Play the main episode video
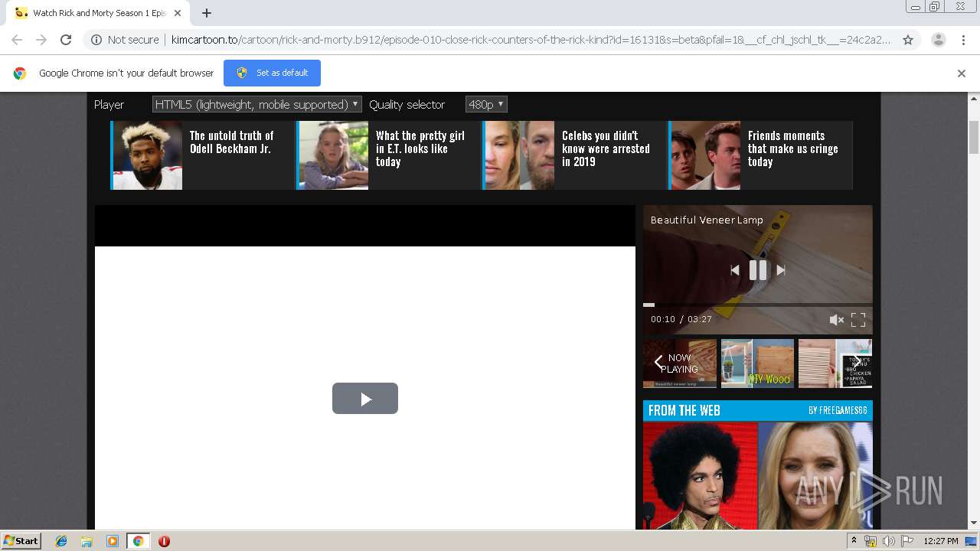This screenshot has height=551, width=980. pos(365,398)
